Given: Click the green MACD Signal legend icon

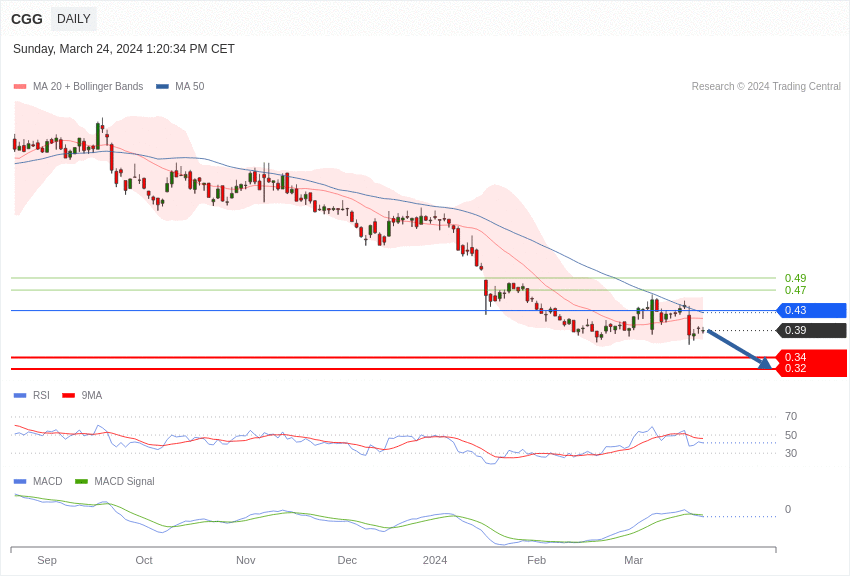Looking at the screenshot, I should [81, 482].
